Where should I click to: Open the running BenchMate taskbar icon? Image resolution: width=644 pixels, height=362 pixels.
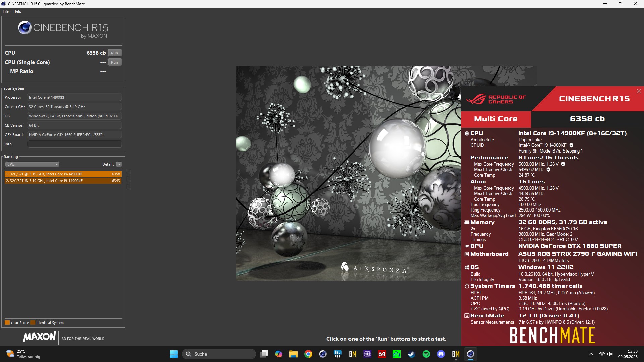456,354
